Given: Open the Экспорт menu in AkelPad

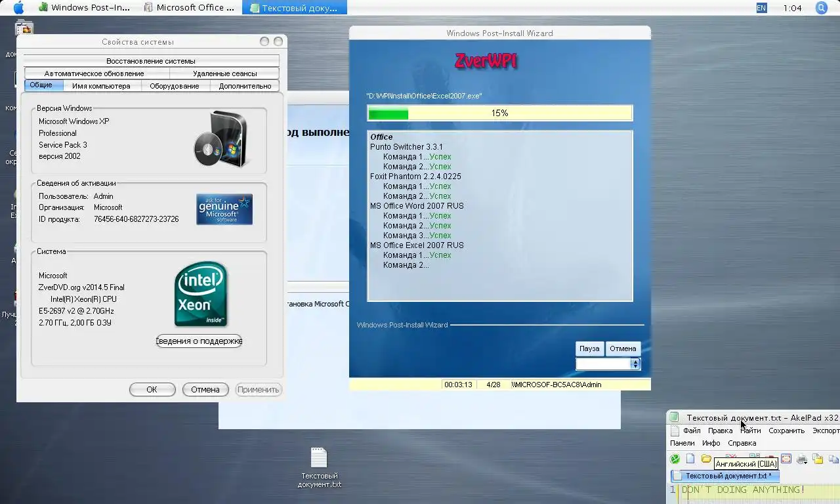Looking at the screenshot, I should click(825, 430).
